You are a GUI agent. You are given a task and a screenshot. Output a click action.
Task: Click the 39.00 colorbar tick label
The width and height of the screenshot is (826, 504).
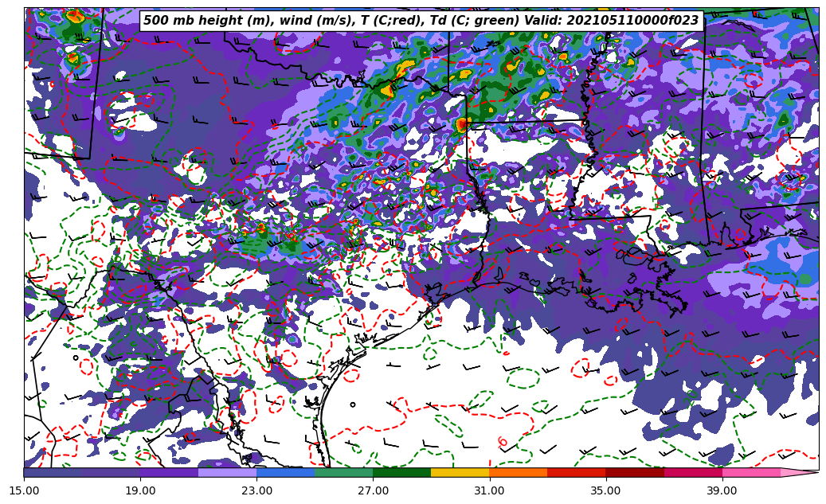[722, 490]
